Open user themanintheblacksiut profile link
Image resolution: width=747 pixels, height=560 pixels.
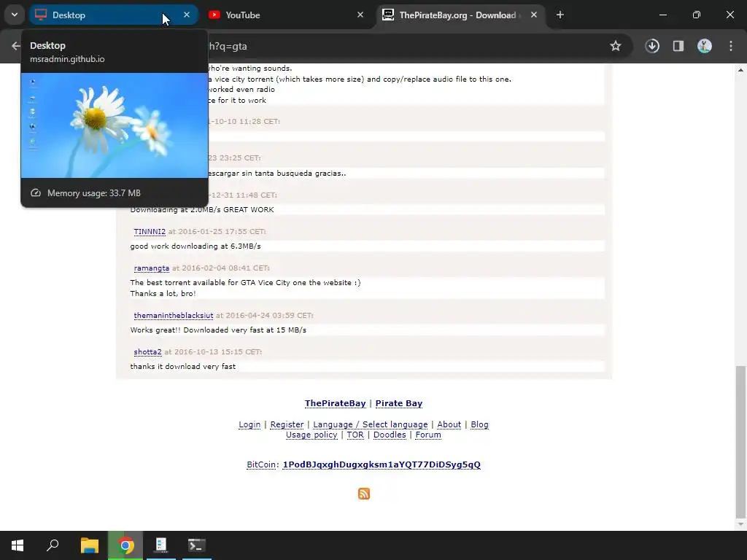click(174, 315)
